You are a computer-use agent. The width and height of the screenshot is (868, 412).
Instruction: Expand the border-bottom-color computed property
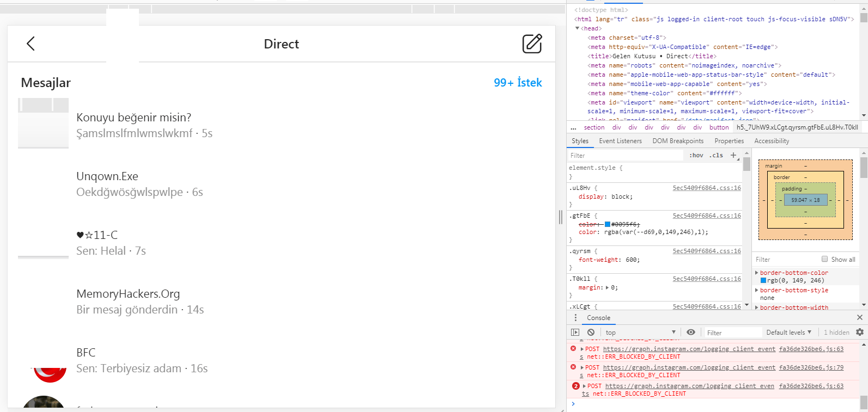coord(756,273)
